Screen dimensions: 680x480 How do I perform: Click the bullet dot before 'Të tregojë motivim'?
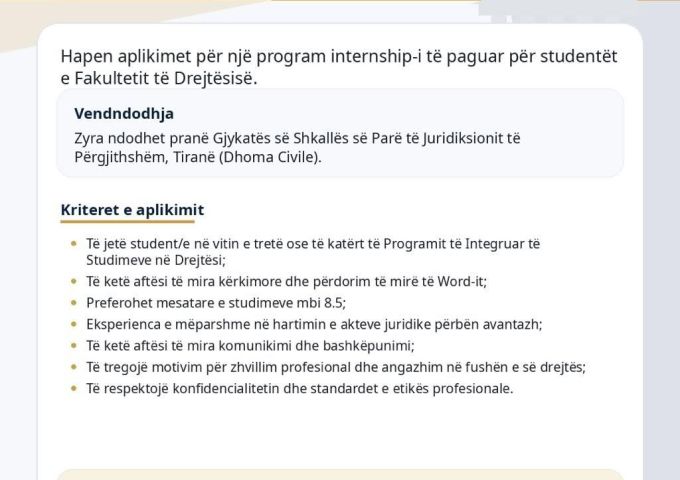click(74, 367)
